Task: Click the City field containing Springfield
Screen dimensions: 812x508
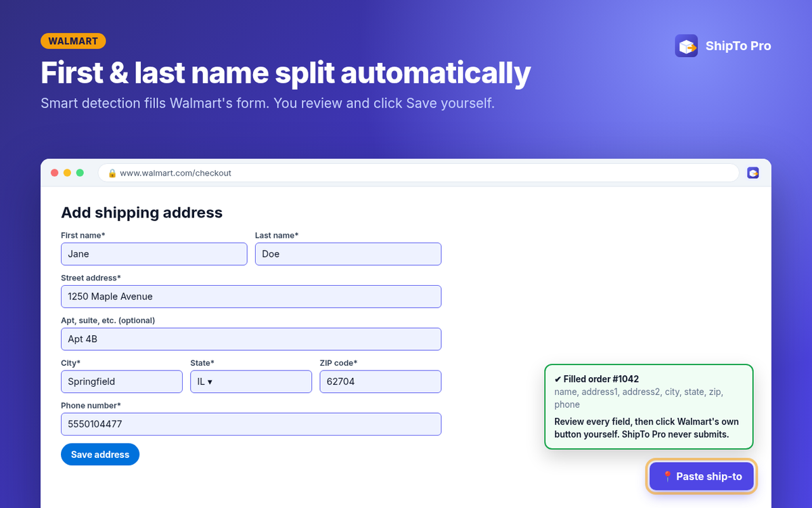Action: (122, 381)
